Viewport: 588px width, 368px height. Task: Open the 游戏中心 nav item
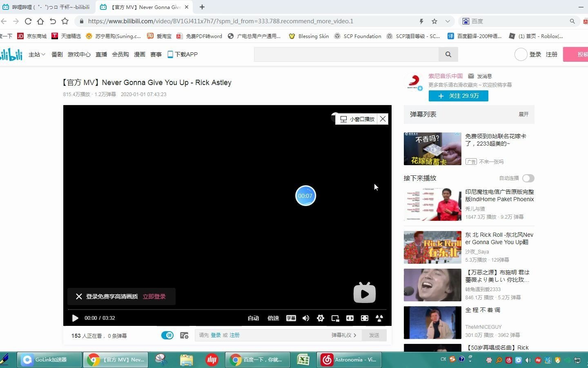[79, 54]
